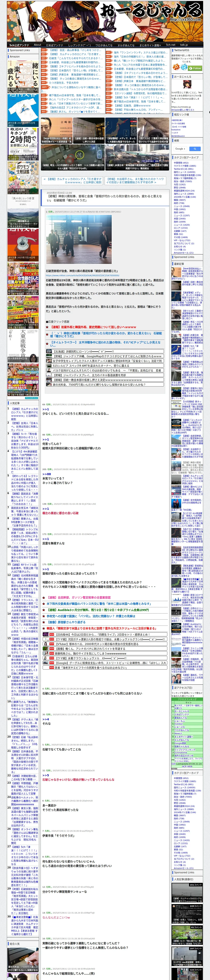
Task: Open the About nav tab
Action: [37, 45]
